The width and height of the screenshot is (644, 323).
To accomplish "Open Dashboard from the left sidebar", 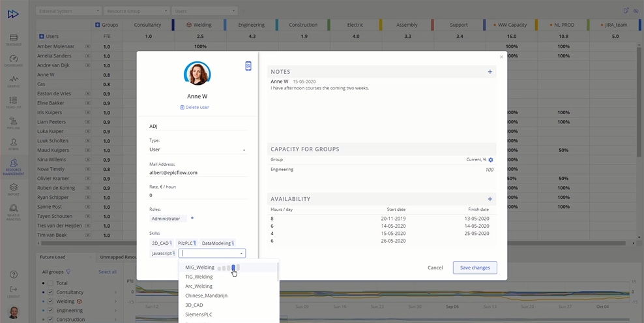I will 14,61.
